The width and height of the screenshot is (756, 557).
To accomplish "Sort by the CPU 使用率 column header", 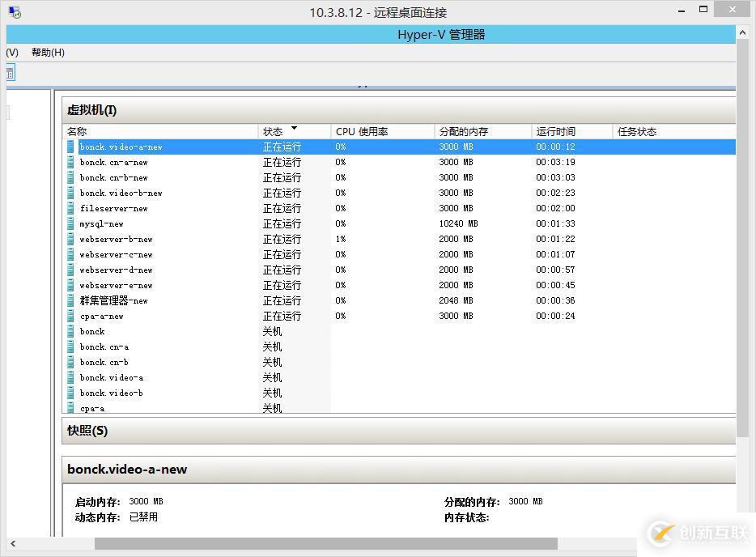I will point(383,131).
